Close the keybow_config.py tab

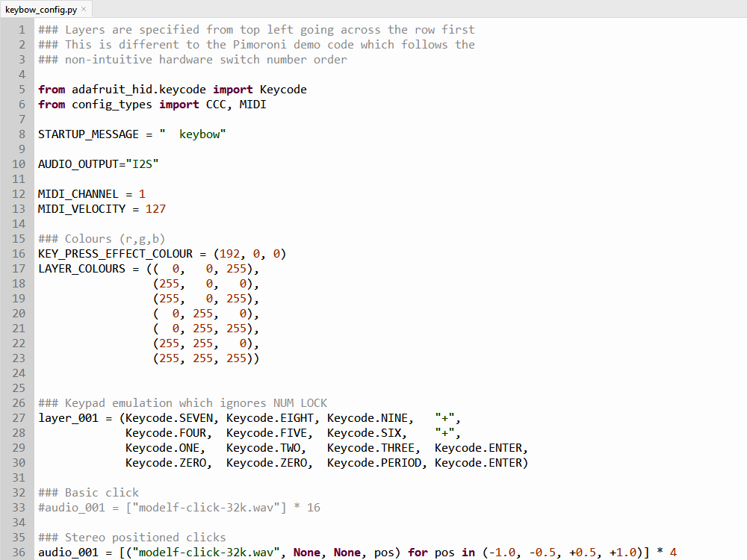84,9
